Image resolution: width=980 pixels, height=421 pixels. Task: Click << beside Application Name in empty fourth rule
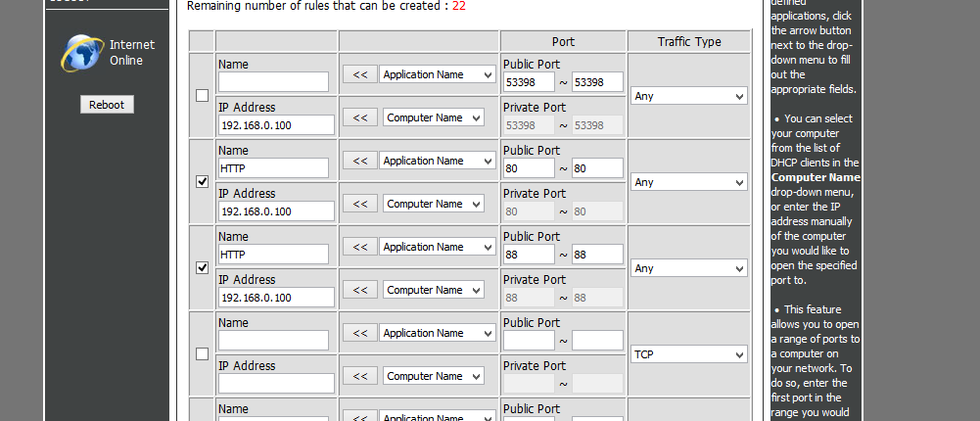point(360,333)
